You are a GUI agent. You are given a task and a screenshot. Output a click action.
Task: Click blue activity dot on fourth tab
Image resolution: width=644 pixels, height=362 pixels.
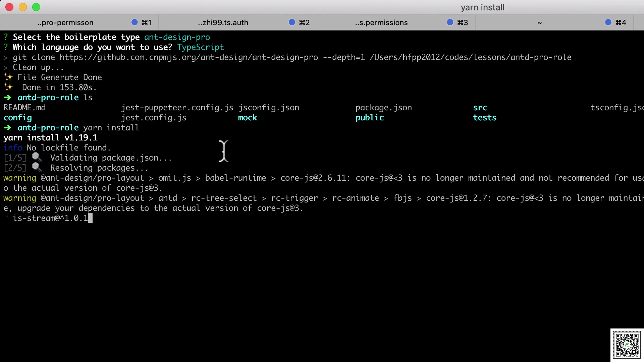tap(608, 22)
